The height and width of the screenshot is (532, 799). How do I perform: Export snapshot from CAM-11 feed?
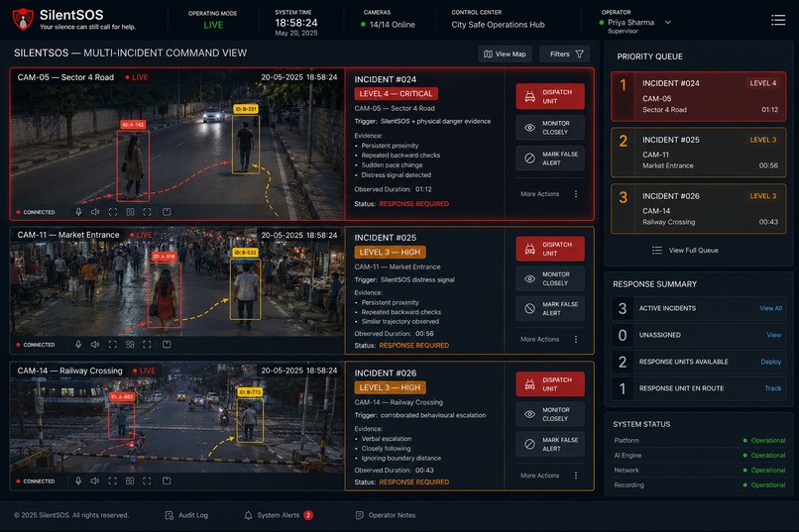[x=167, y=345]
